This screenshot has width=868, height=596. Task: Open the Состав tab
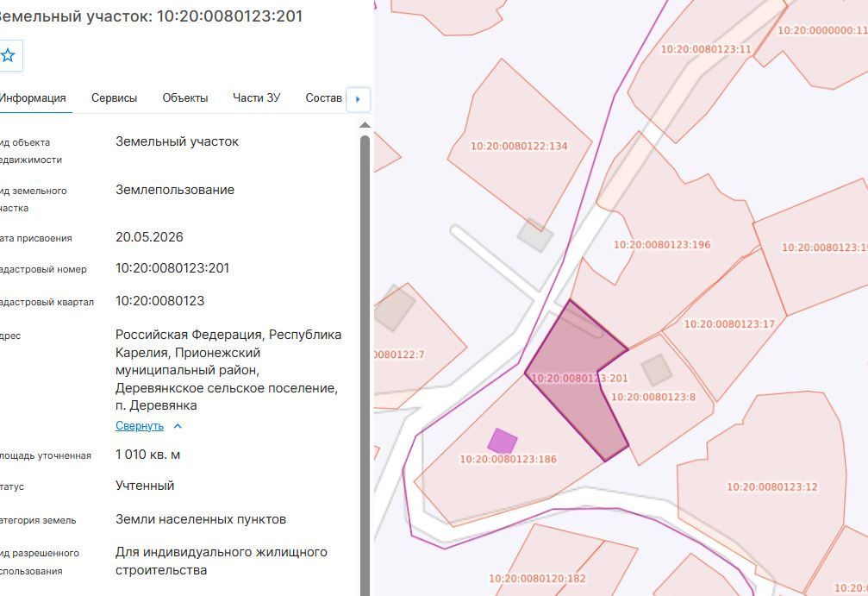[323, 98]
